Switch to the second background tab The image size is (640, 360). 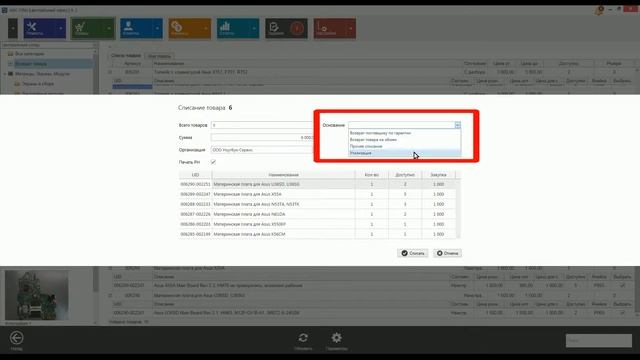(x=160, y=56)
